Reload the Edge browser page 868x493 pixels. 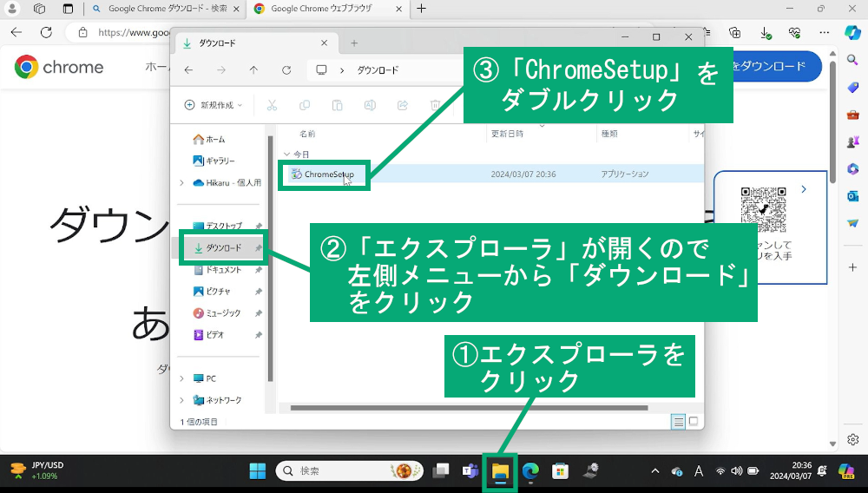pos(47,32)
